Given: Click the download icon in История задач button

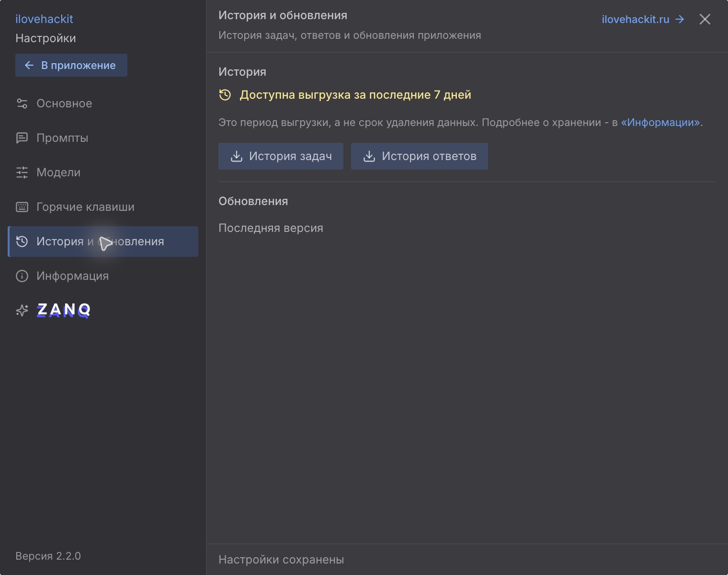Looking at the screenshot, I should point(237,156).
